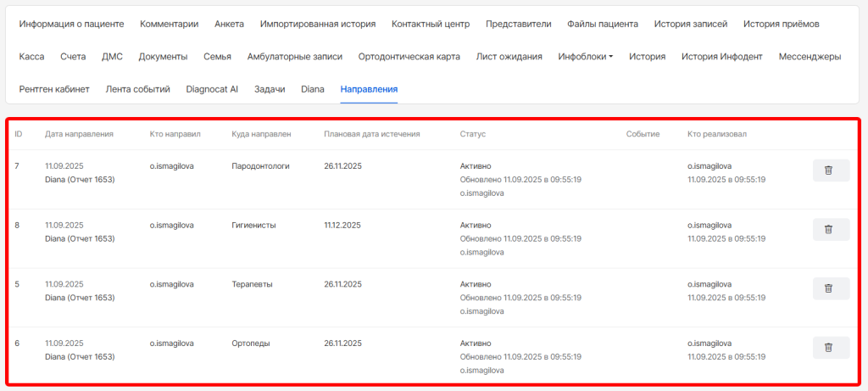Click the Дата направления column header
This screenshot has height=391, width=868.
[80, 134]
